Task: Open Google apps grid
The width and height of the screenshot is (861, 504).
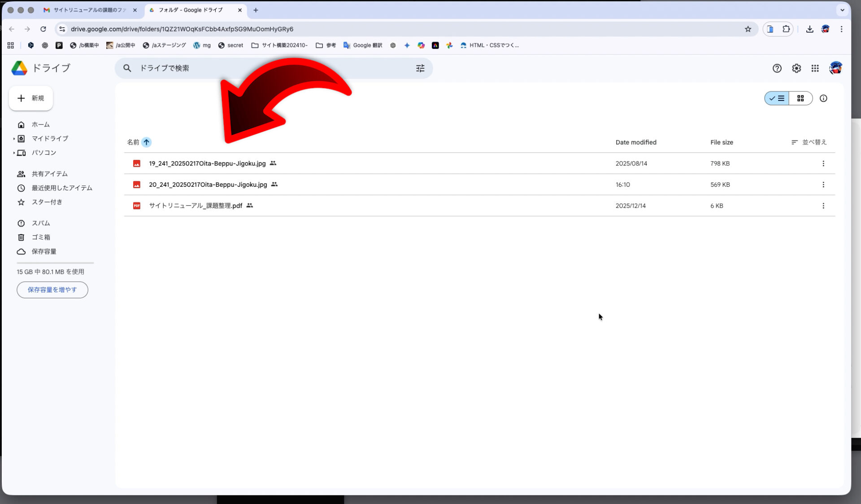Action: (815, 69)
